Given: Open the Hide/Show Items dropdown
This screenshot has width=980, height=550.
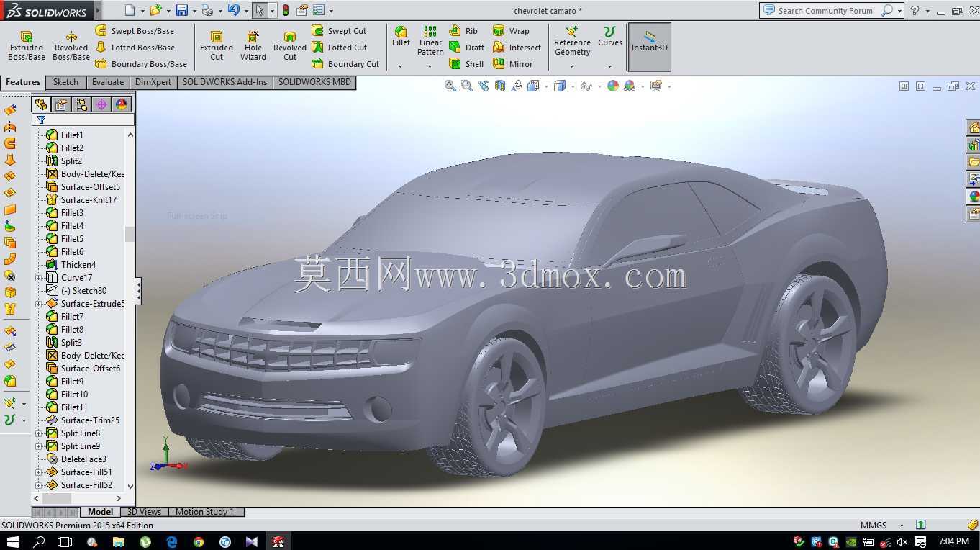Looking at the screenshot, I should tap(599, 86).
